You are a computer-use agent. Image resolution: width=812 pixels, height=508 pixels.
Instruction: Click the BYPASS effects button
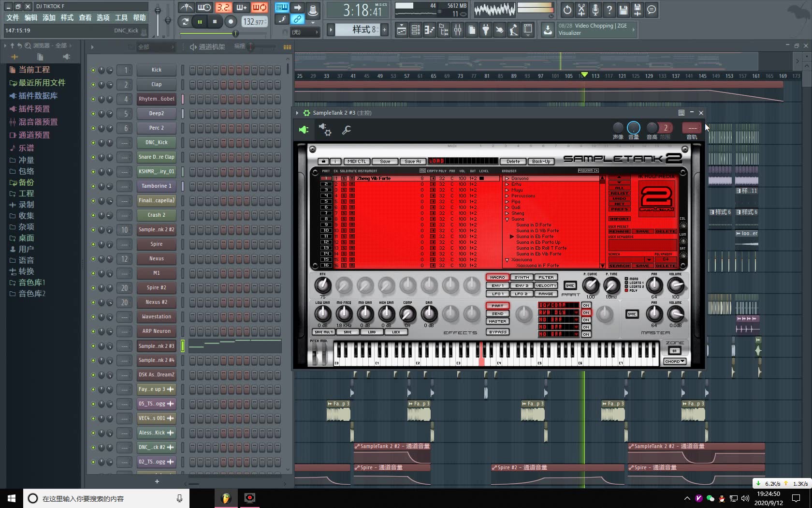pos(497,332)
